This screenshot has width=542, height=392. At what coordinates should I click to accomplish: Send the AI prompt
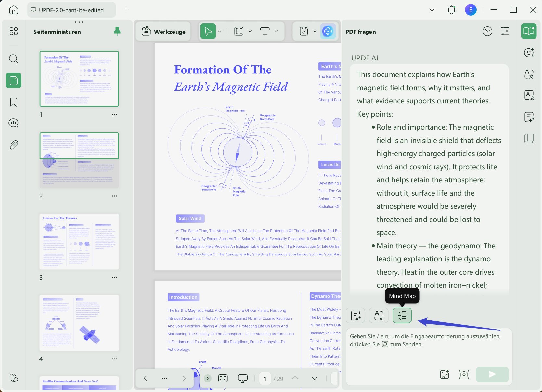(492, 374)
